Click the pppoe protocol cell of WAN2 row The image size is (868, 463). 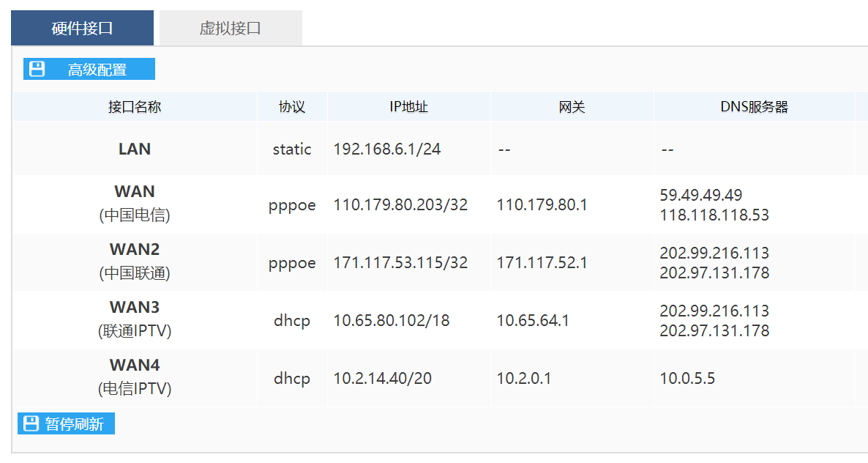click(292, 262)
